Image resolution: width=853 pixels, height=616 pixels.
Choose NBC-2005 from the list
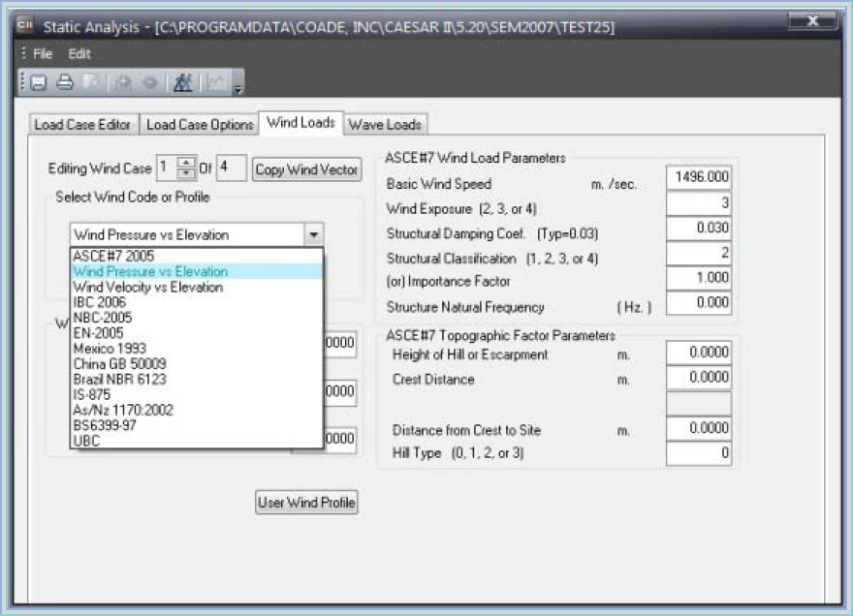pyautogui.click(x=197, y=318)
